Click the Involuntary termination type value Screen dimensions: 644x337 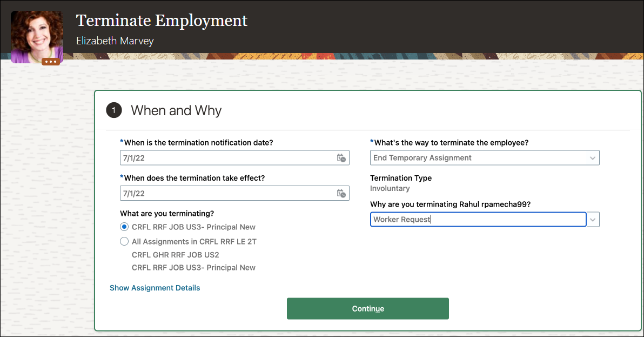point(390,189)
